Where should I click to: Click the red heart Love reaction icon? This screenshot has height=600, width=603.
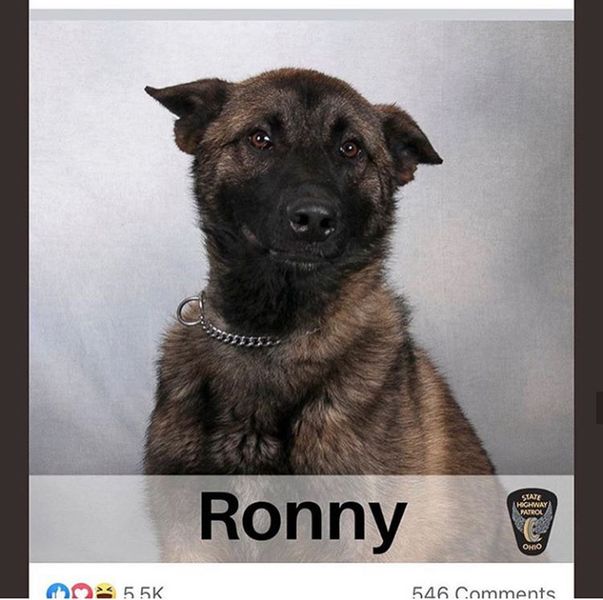click(82, 592)
